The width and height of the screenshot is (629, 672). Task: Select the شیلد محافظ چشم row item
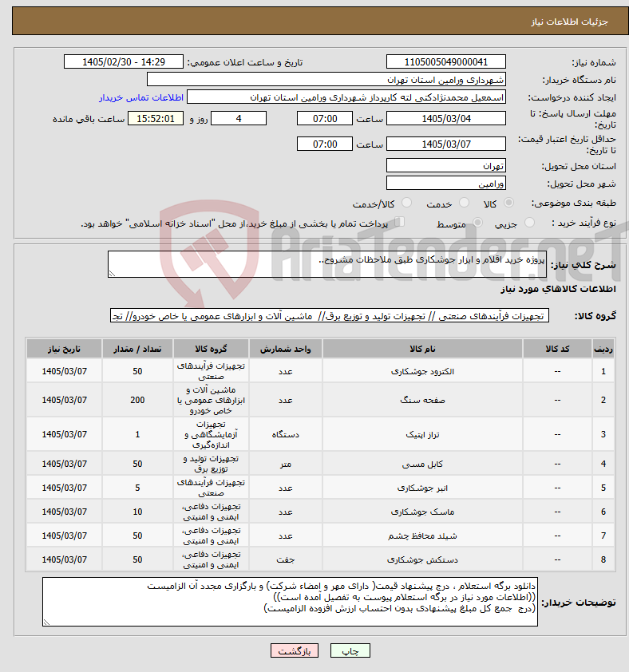pos(422,536)
